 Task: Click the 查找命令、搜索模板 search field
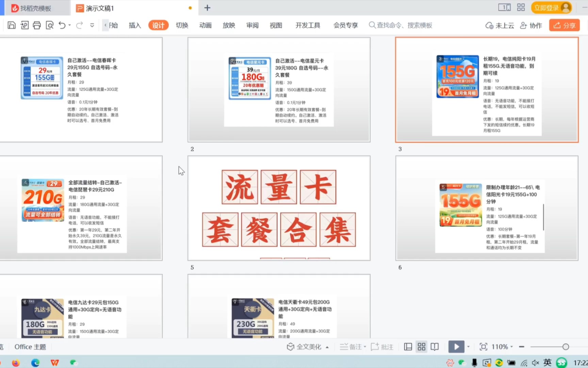click(x=401, y=25)
